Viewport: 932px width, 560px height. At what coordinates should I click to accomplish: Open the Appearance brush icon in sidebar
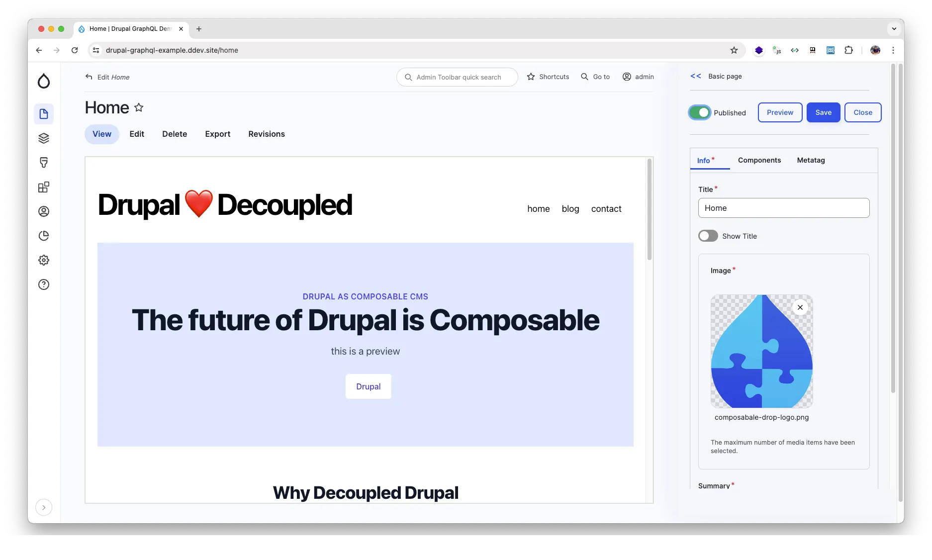44,163
